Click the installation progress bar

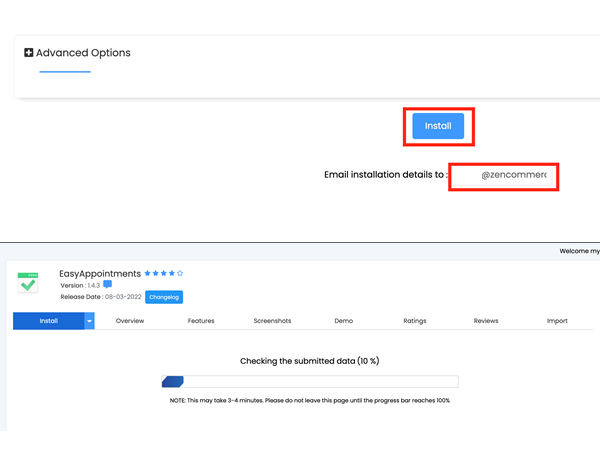310,382
